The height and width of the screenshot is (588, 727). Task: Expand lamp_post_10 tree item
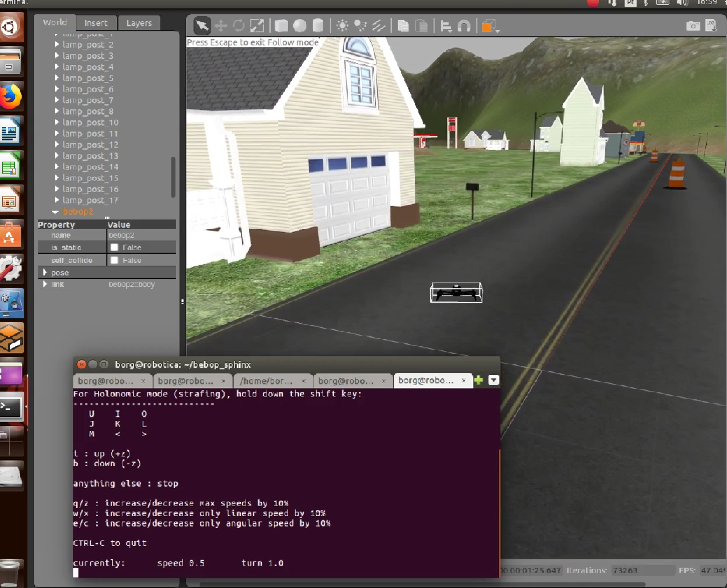pyautogui.click(x=57, y=122)
